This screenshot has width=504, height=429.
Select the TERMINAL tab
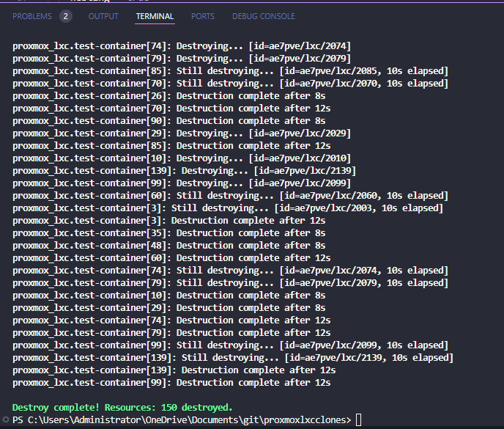(x=155, y=16)
